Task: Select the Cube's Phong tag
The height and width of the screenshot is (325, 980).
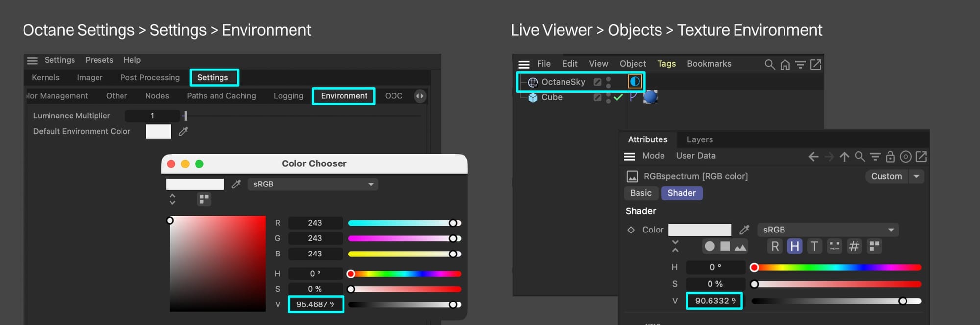Action: pos(633,97)
